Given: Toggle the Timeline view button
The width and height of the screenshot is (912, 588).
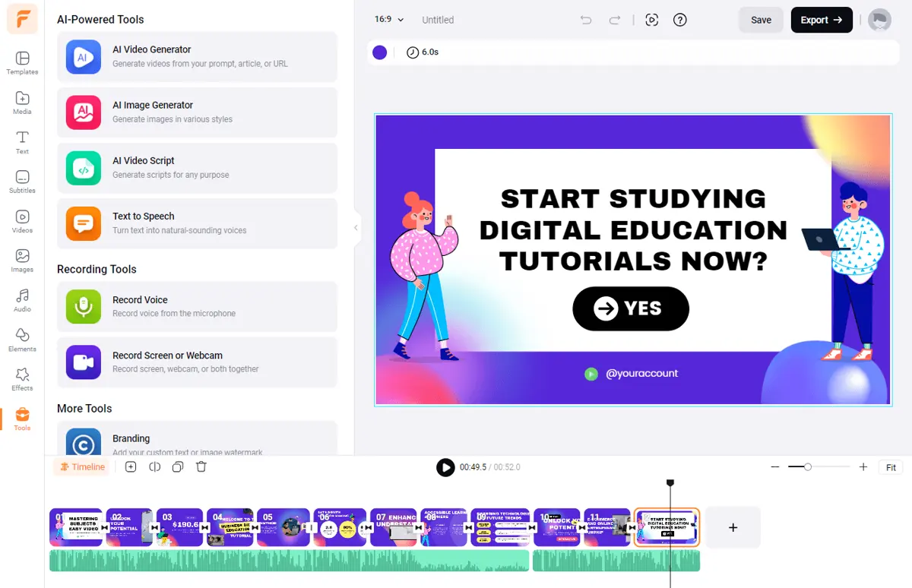Looking at the screenshot, I should pyautogui.click(x=82, y=467).
